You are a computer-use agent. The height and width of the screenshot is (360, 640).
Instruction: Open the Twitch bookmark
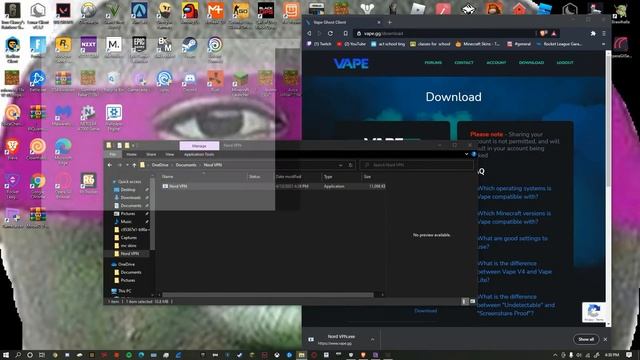tap(319, 44)
